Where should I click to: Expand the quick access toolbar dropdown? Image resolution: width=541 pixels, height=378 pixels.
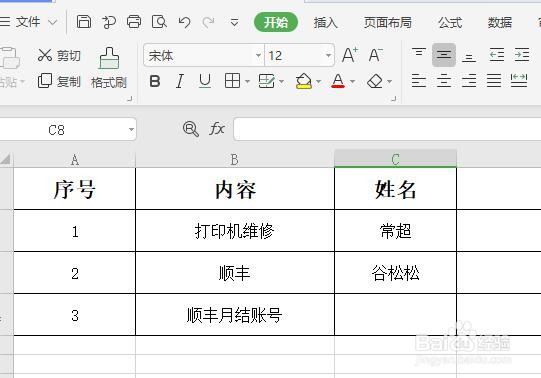click(x=234, y=23)
